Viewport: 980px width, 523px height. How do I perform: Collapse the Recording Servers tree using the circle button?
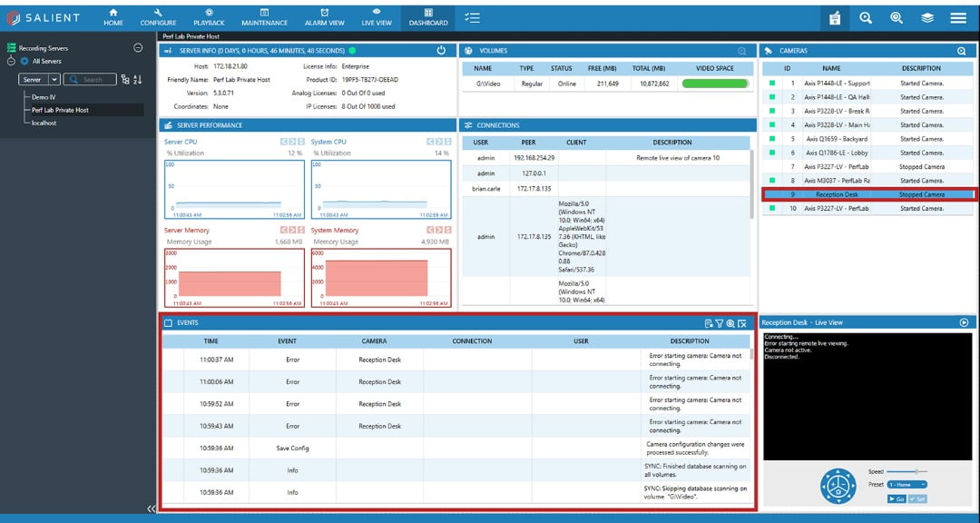tap(139, 47)
